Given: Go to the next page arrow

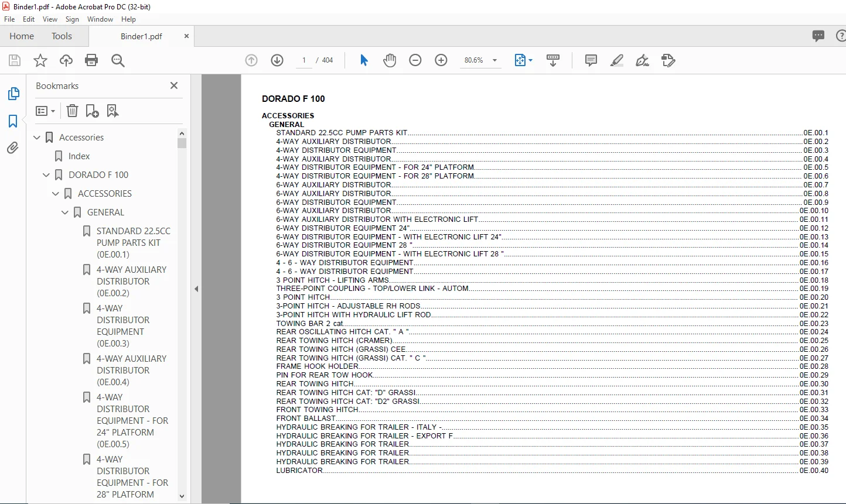Looking at the screenshot, I should 277,60.
